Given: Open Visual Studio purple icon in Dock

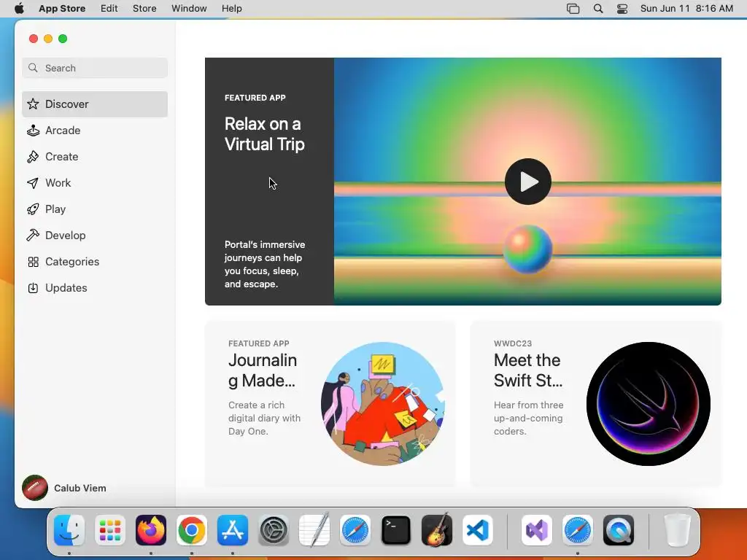Looking at the screenshot, I should (x=537, y=530).
